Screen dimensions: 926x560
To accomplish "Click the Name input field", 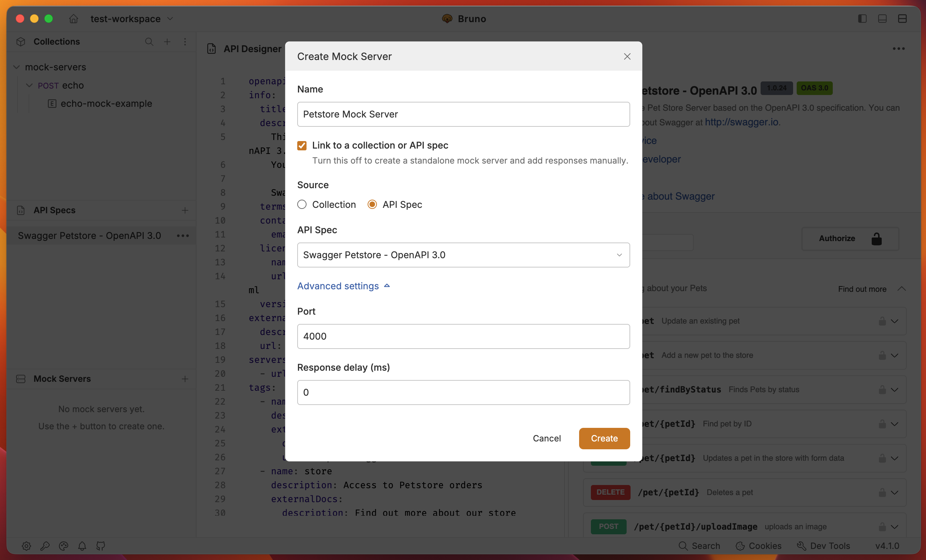I will pyautogui.click(x=463, y=114).
